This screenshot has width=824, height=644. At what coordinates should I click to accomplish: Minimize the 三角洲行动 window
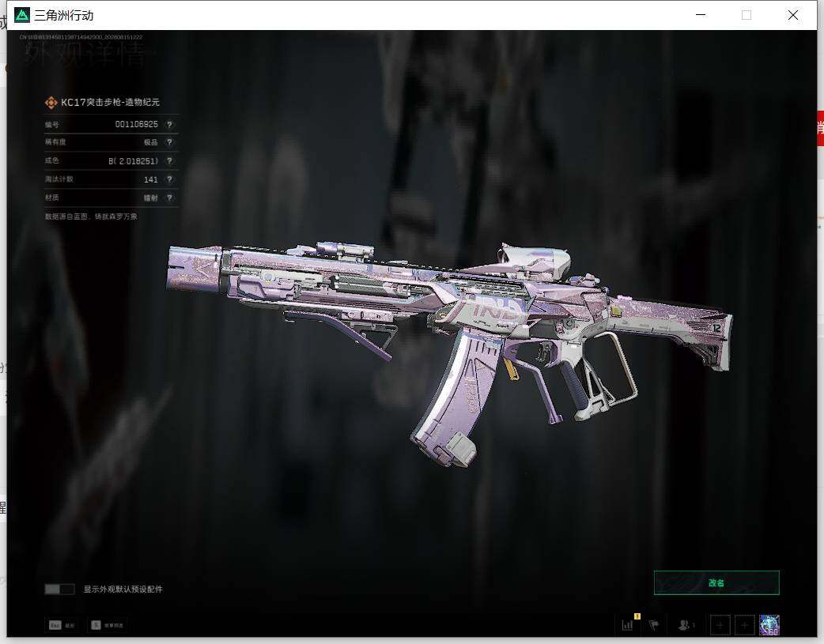point(701,15)
